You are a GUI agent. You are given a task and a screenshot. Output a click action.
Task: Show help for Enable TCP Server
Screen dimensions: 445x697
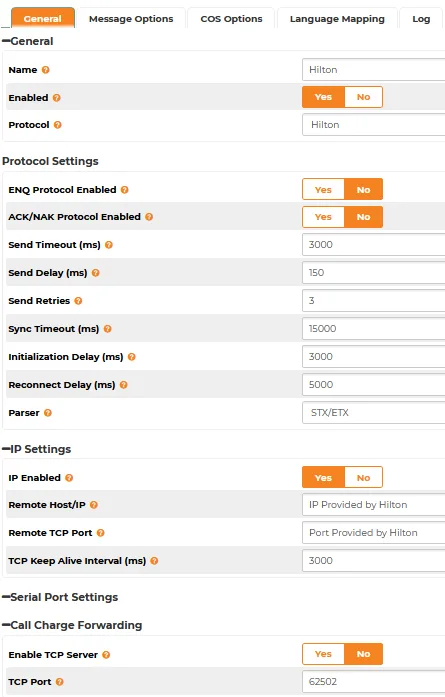point(106,655)
